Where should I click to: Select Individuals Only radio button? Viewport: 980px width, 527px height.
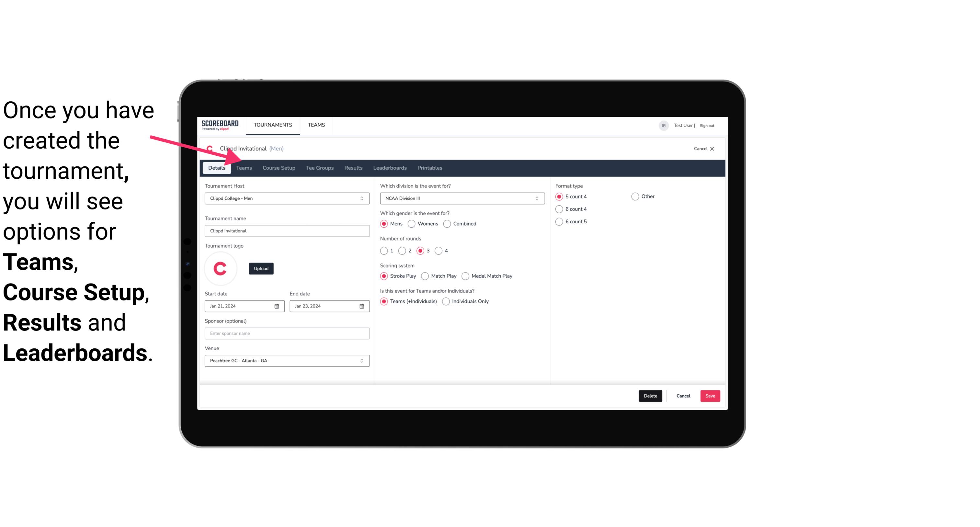tap(447, 301)
